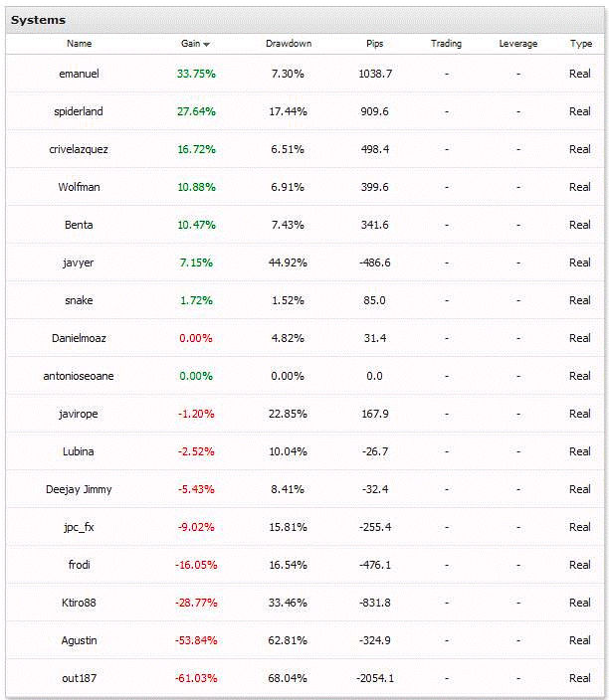
Task: Sort by Pips column header
Action: [374, 44]
